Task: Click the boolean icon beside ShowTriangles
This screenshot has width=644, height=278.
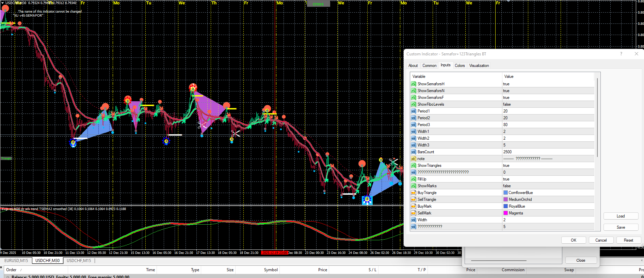Action: click(413, 166)
